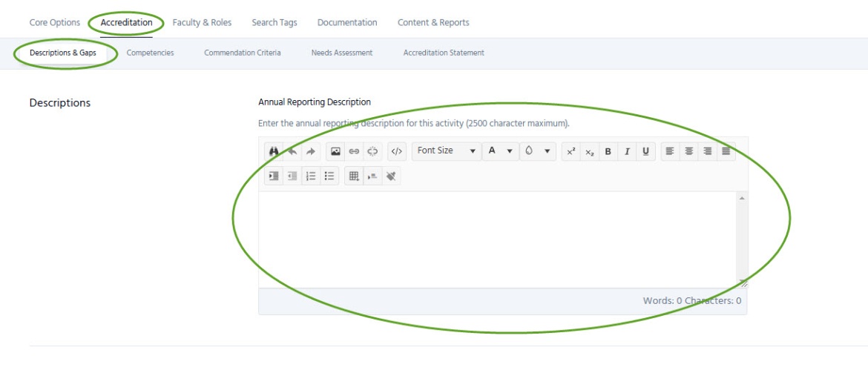
Task: Insert a numbered list
Action: click(311, 176)
